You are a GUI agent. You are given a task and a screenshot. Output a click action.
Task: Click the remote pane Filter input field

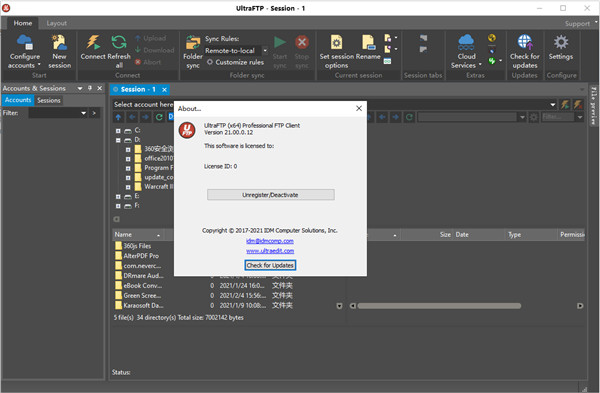pos(559,117)
